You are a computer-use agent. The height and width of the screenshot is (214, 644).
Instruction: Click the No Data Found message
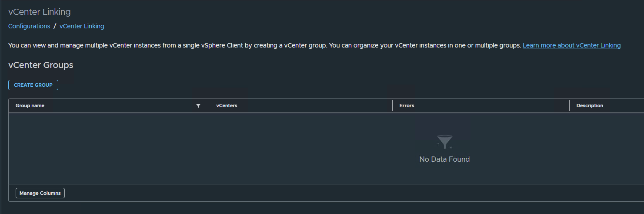(x=444, y=160)
